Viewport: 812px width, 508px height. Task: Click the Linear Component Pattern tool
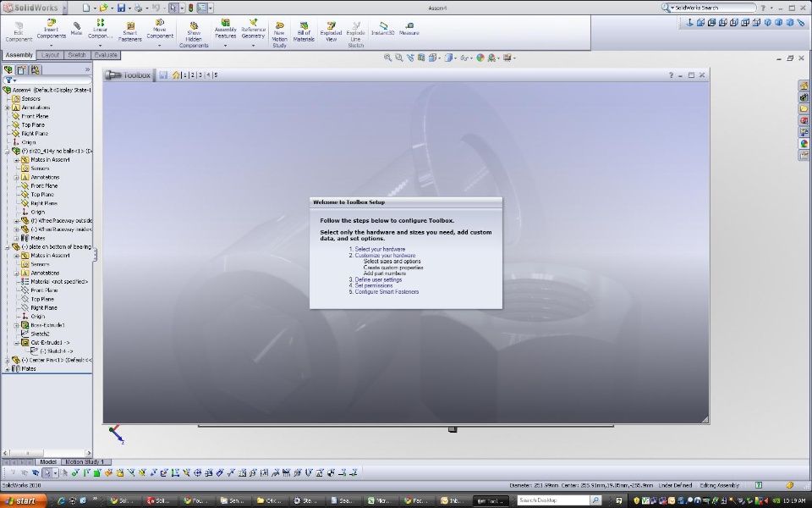[x=100, y=29]
